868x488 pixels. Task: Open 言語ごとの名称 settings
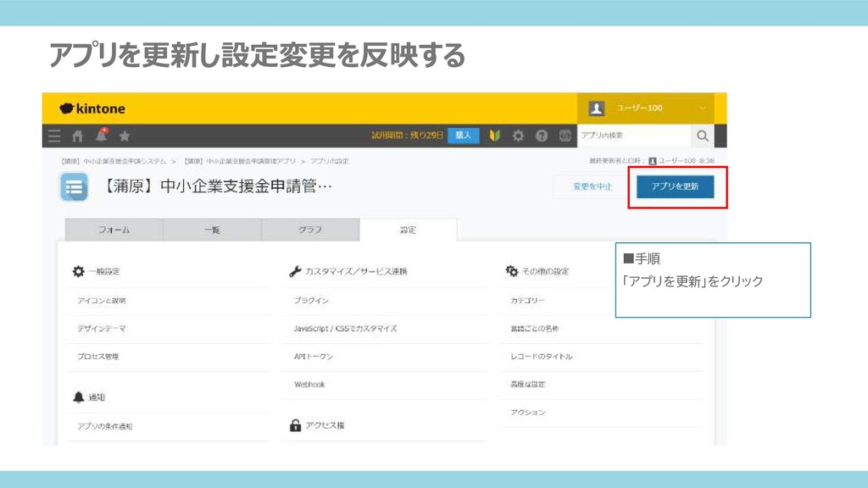pos(534,328)
